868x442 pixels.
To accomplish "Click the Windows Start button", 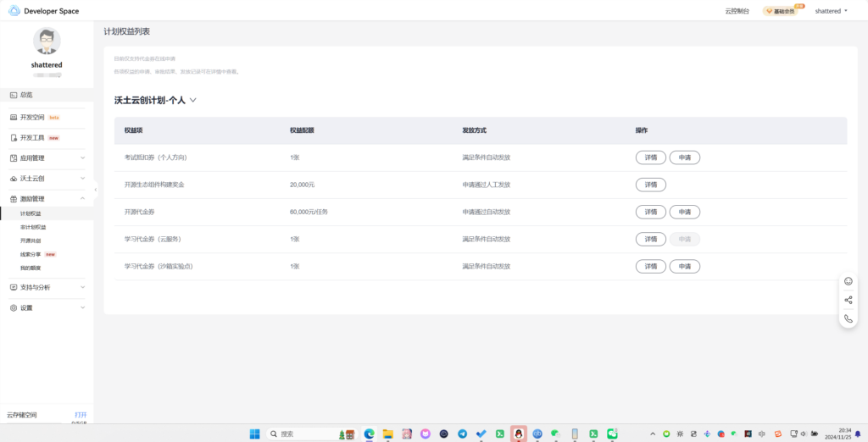I will [255, 434].
